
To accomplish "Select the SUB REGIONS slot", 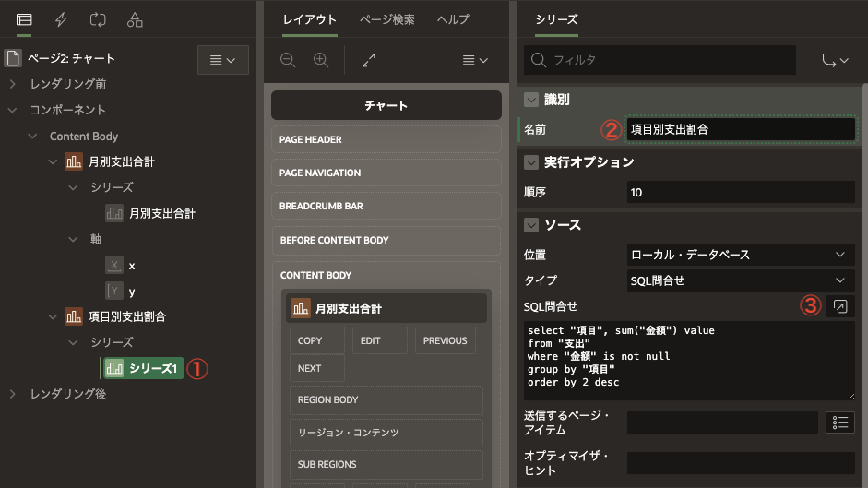I will (386, 465).
